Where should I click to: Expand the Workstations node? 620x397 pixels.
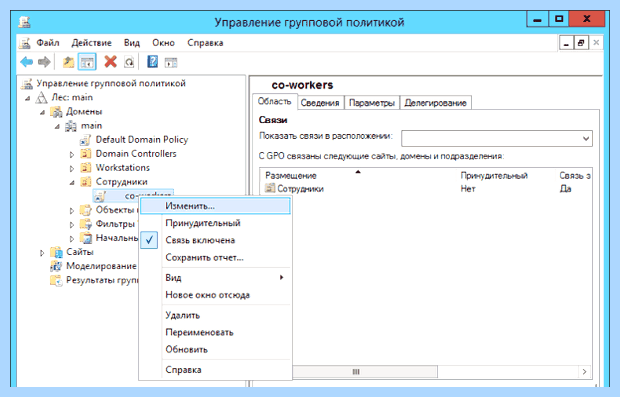[x=72, y=169]
